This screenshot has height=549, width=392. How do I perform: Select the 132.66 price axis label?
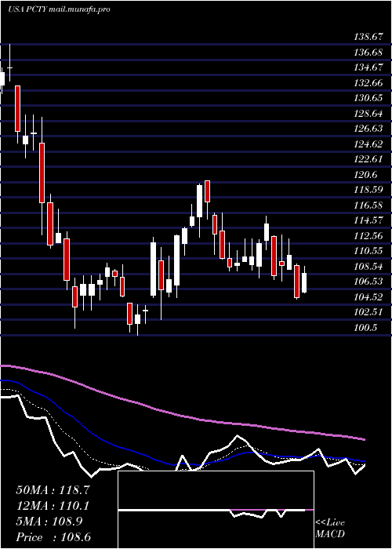pos(368,82)
